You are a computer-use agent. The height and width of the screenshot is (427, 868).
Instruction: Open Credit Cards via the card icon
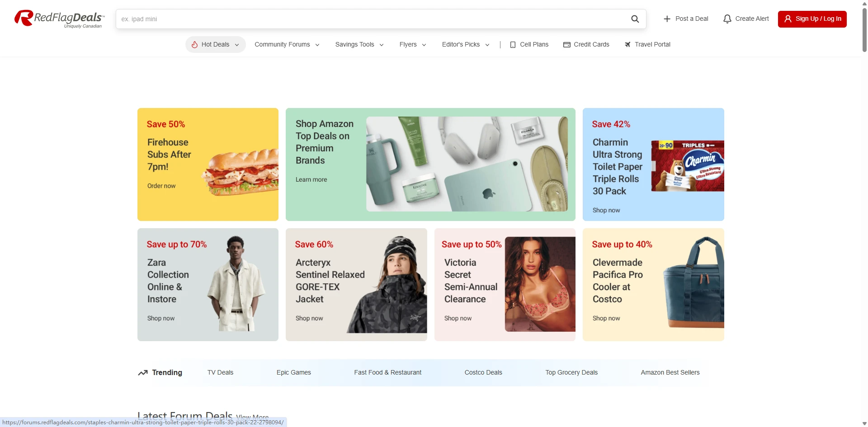[x=566, y=45]
